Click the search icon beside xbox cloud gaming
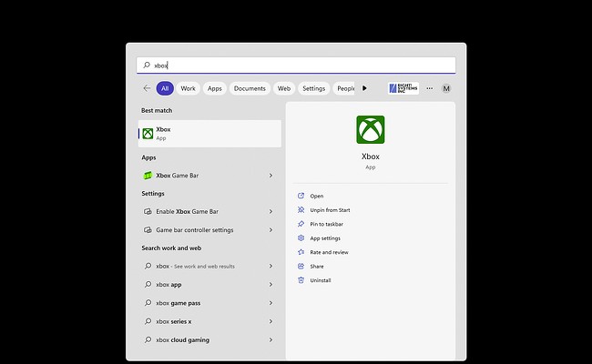The width and height of the screenshot is (592, 364). point(148,339)
